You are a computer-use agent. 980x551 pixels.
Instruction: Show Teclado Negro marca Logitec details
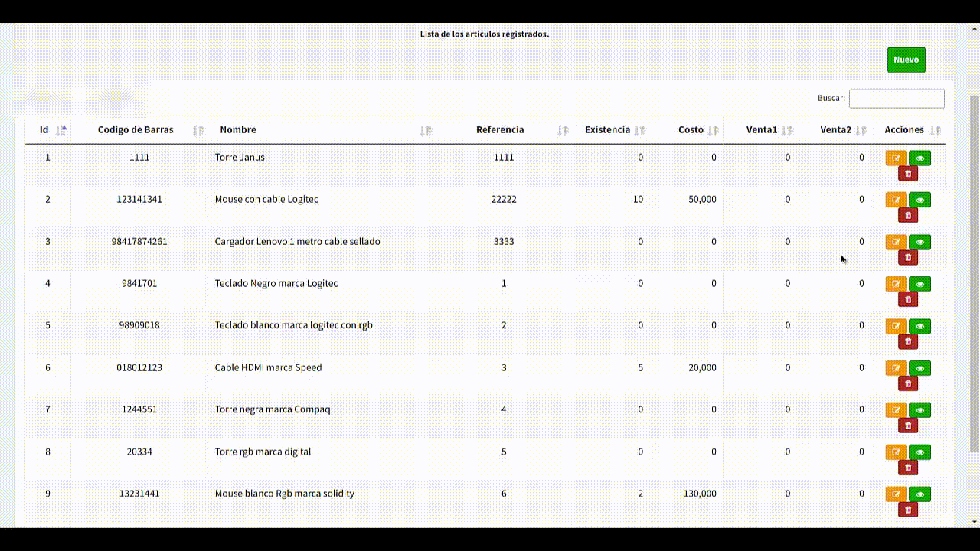tap(920, 284)
